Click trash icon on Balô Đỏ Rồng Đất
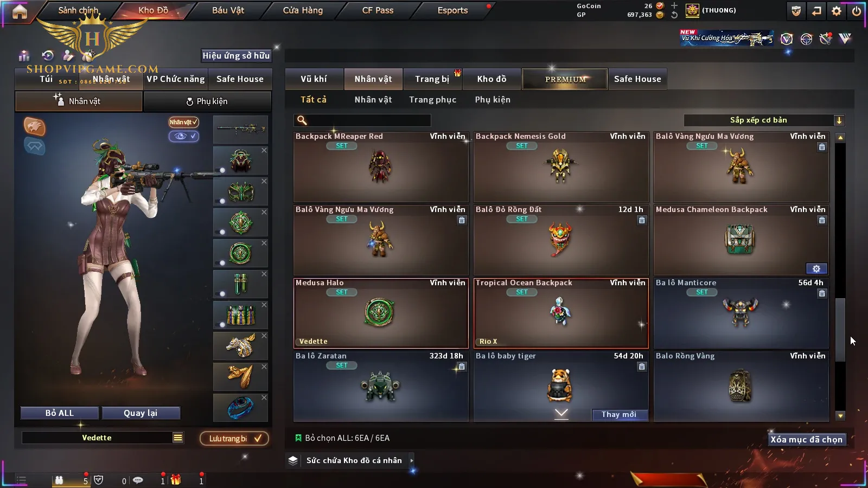 point(642,220)
